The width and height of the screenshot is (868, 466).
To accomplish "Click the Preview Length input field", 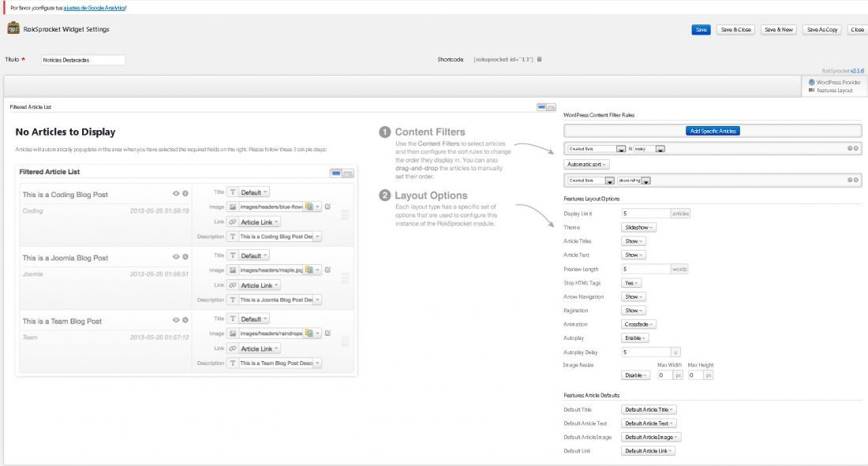I will [645, 269].
